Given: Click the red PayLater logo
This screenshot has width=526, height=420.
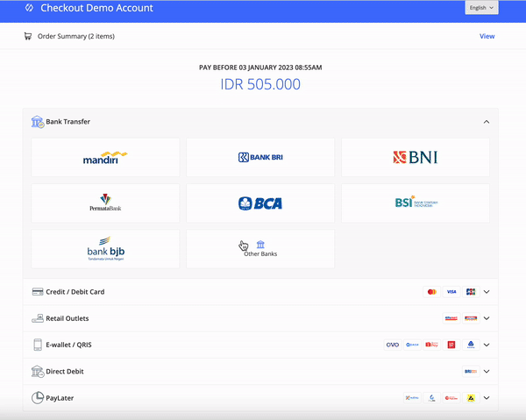Looking at the screenshot, I should tap(451, 398).
